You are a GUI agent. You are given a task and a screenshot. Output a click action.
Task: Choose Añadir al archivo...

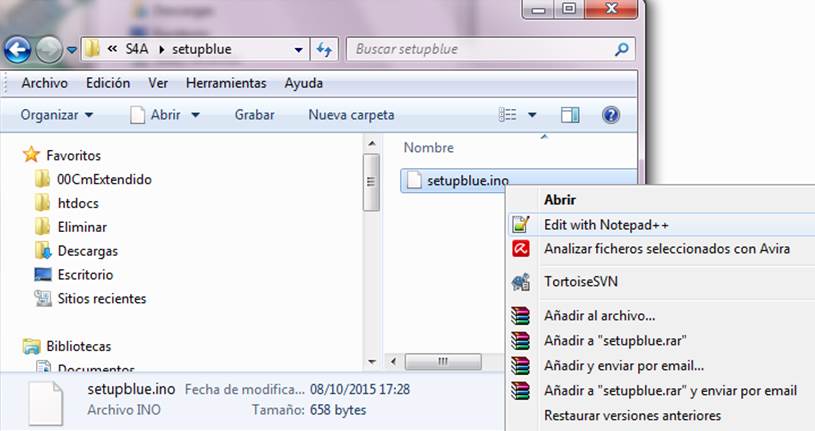pos(599,316)
